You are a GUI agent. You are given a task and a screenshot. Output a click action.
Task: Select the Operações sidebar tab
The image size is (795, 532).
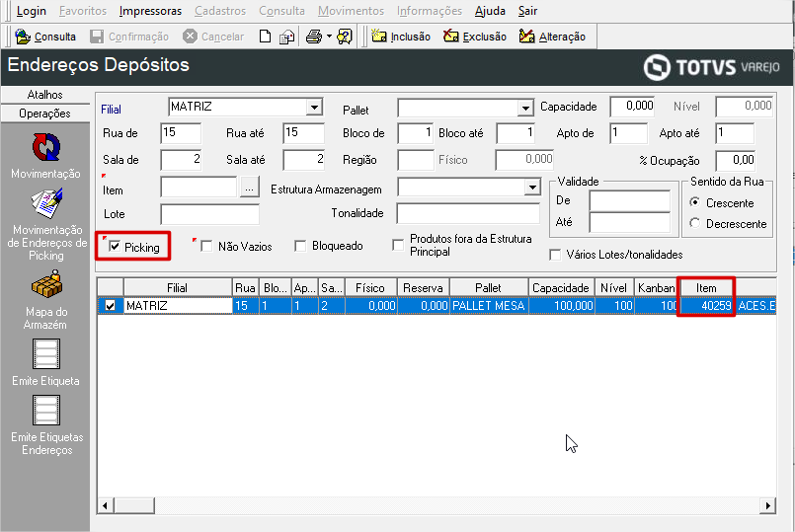[45, 114]
